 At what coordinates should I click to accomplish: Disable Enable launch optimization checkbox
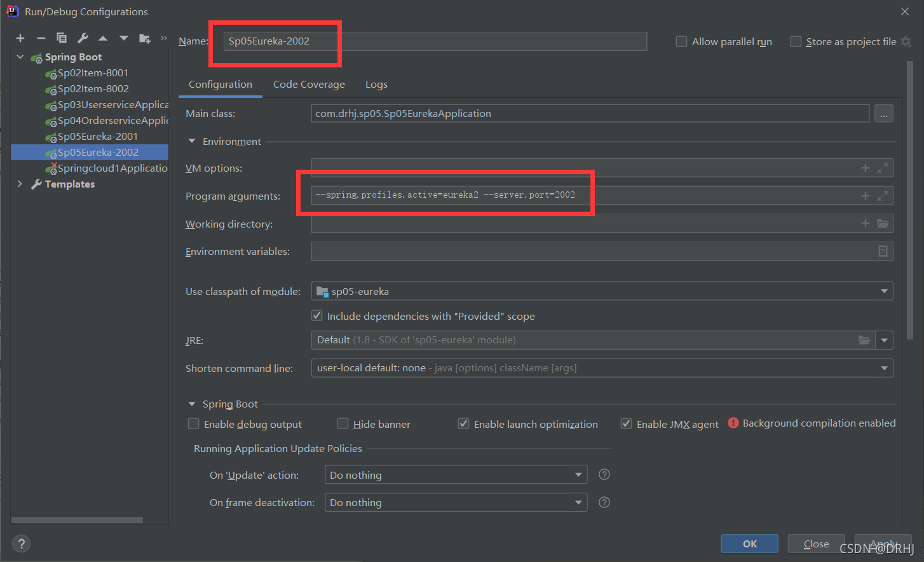tap(464, 423)
